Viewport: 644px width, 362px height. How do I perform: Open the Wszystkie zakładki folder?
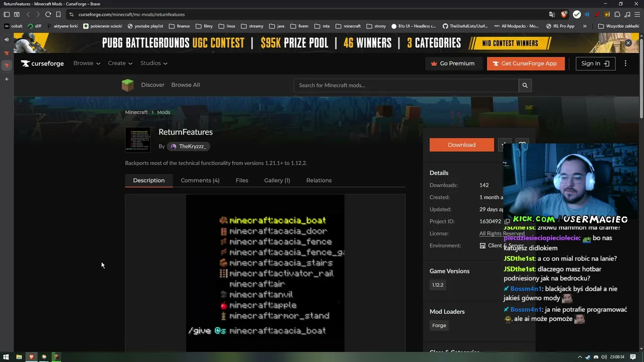click(618, 26)
